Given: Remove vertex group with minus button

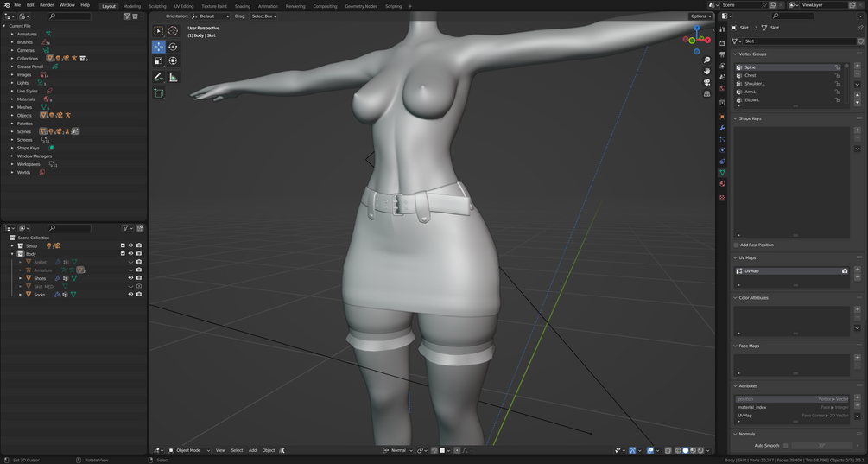Looking at the screenshot, I should coord(858,73).
